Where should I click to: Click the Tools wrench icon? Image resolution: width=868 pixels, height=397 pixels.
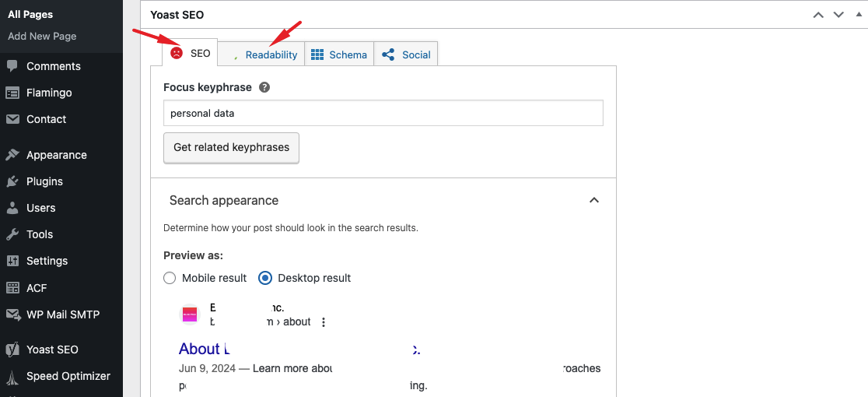point(12,235)
